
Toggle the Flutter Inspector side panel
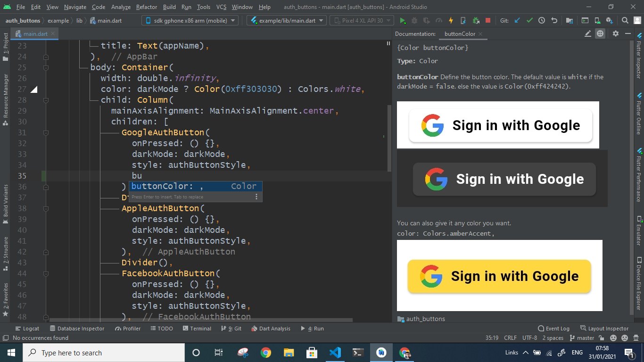639,56
